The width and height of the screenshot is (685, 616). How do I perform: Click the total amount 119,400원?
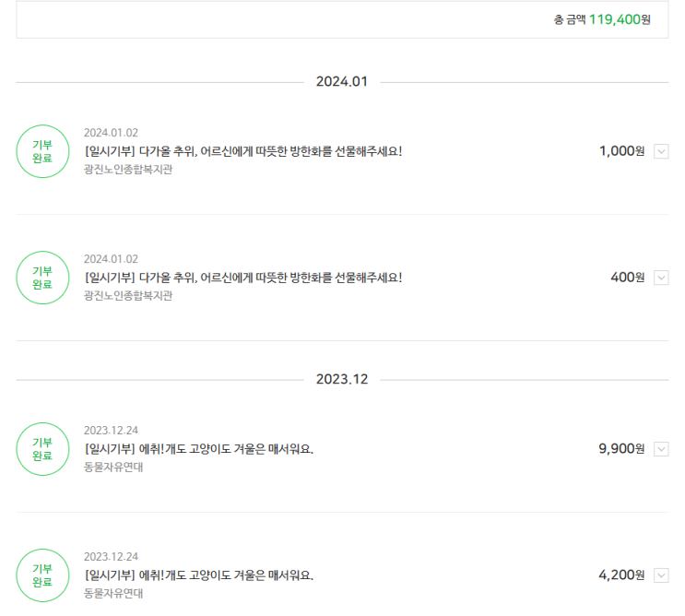[x=620, y=19]
